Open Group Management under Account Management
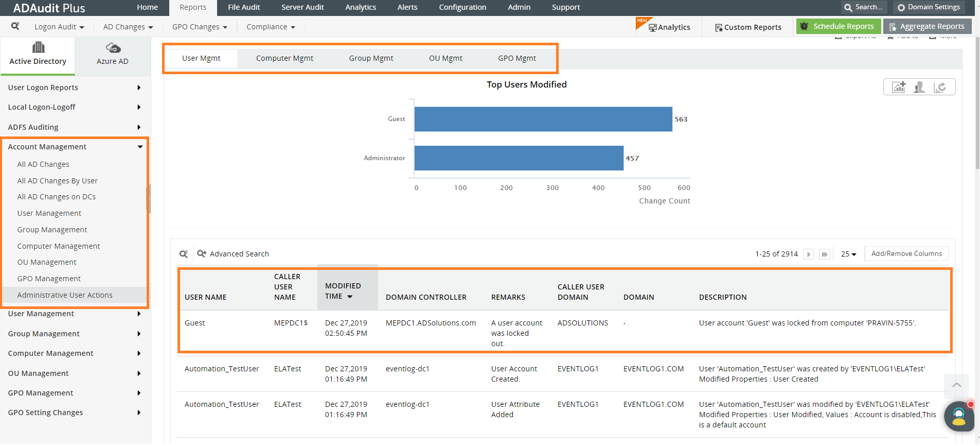 (52, 230)
